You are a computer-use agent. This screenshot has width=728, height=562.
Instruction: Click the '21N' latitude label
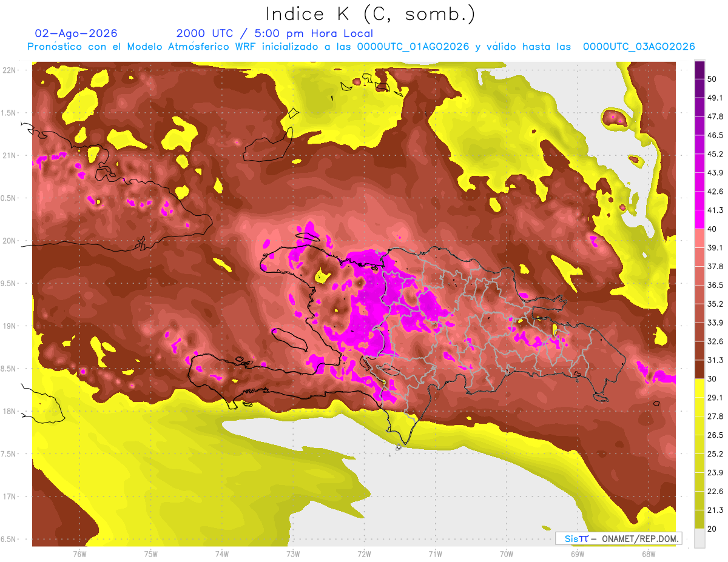tap(9, 155)
